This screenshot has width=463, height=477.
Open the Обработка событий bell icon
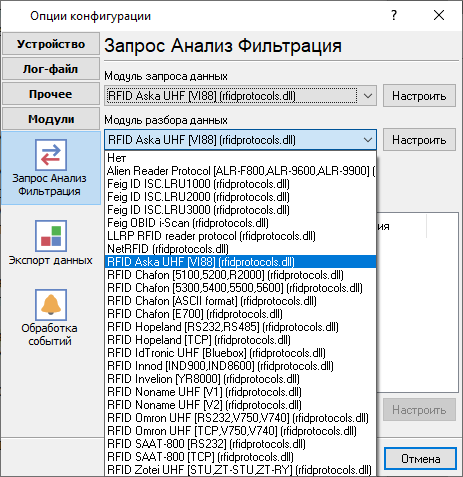click(51, 305)
